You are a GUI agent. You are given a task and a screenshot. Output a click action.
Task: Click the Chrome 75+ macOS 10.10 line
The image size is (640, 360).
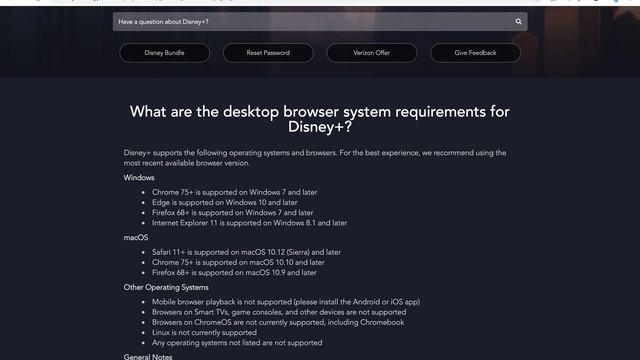click(x=238, y=262)
